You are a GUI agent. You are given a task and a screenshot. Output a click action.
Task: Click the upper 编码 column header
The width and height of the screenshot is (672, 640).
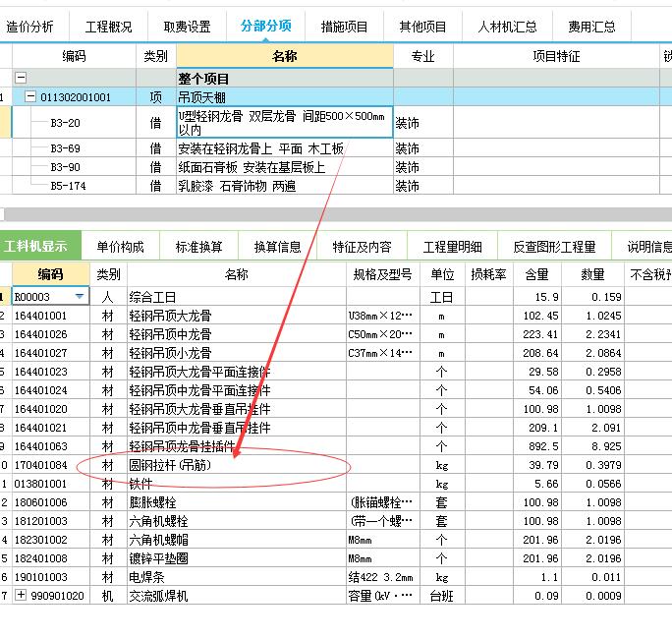[74, 56]
